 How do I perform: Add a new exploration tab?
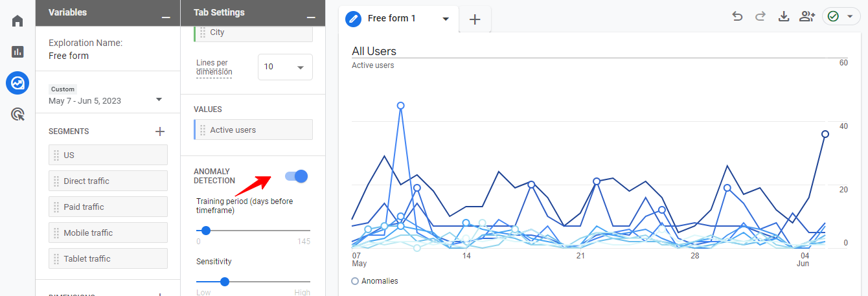(475, 19)
